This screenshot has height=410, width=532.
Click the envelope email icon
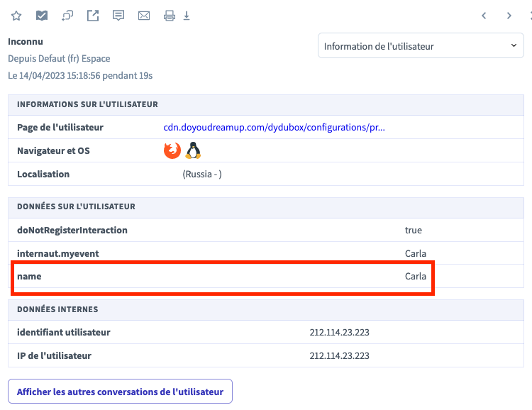tap(144, 16)
